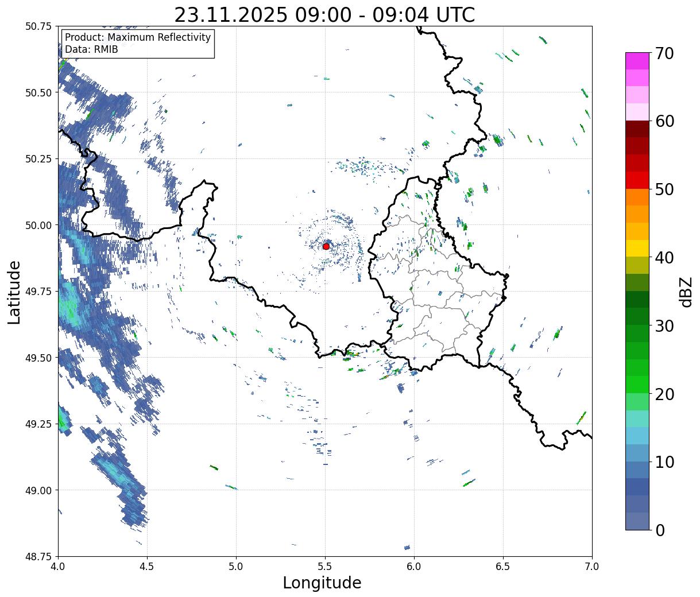This screenshot has width=700, height=597.
Task: Click the latitude tick label 50.00
Action: point(38,225)
